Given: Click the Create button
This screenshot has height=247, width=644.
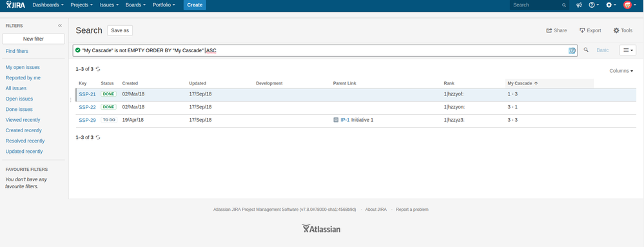Looking at the screenshot, I should 195,5.
